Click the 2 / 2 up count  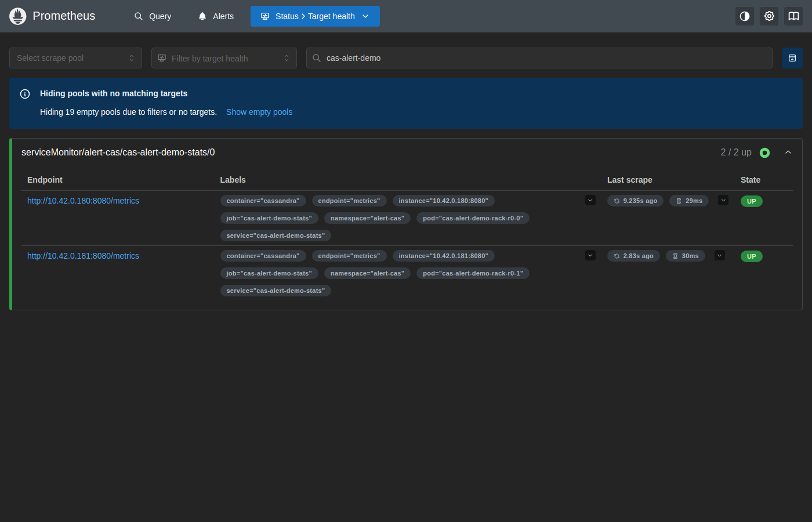coord(736,153)
